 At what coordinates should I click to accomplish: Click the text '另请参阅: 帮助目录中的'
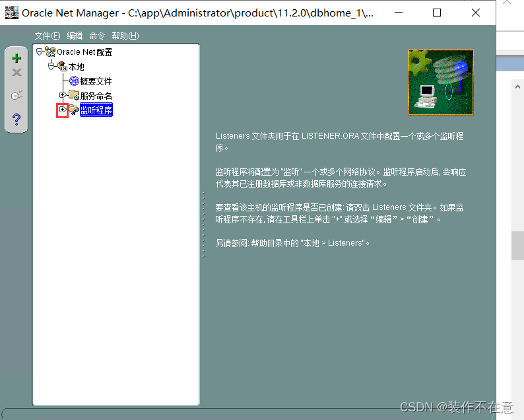click(x=257, y=243)
